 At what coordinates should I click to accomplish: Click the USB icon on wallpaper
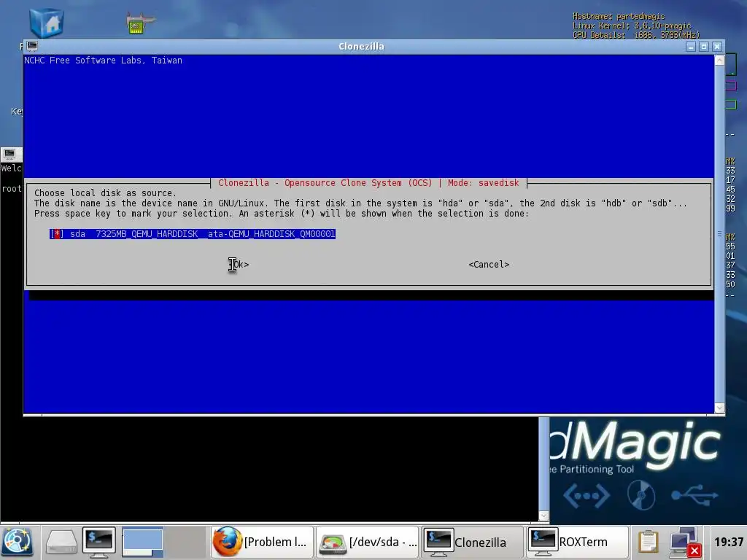tap(694, 496)
